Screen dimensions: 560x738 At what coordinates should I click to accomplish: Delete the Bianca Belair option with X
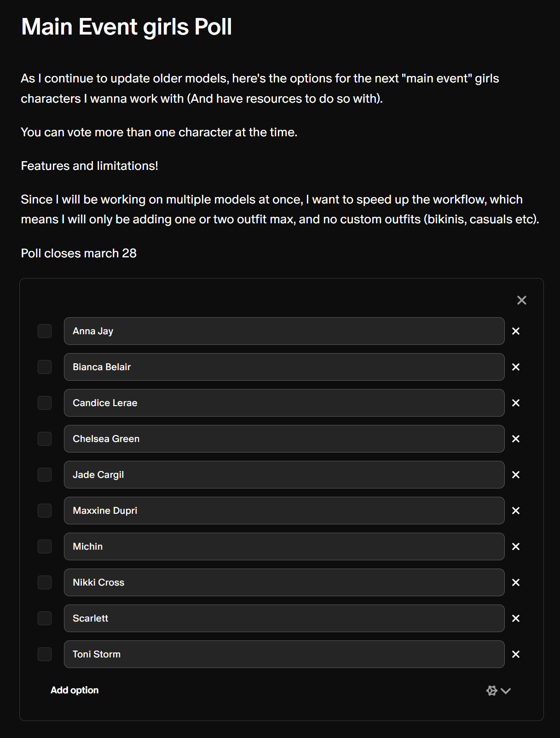pos(516,367)
